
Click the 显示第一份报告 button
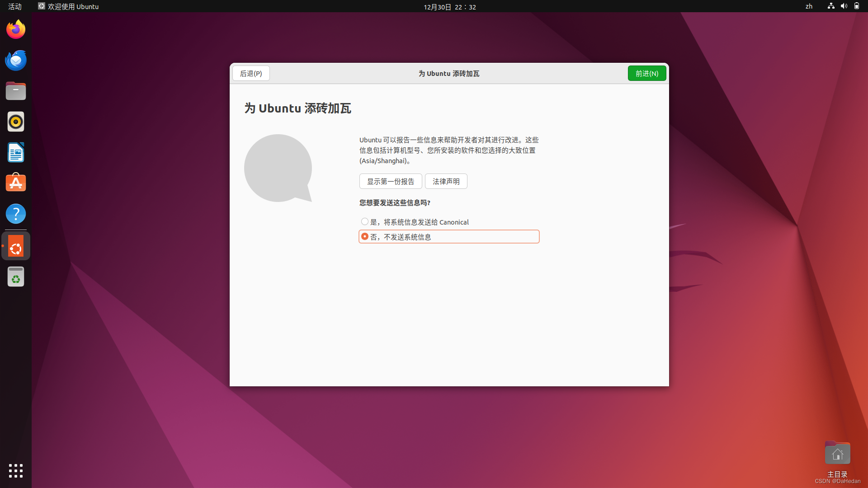coord(390,181)
